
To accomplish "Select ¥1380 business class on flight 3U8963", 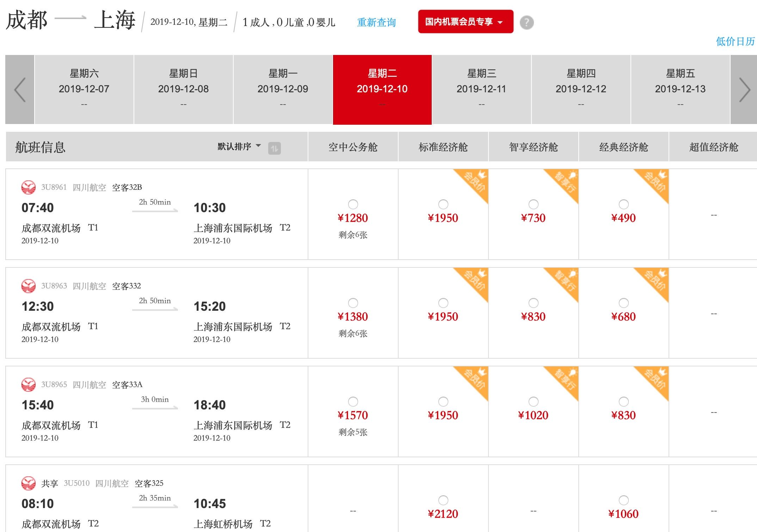I will [x=353, y=303].
